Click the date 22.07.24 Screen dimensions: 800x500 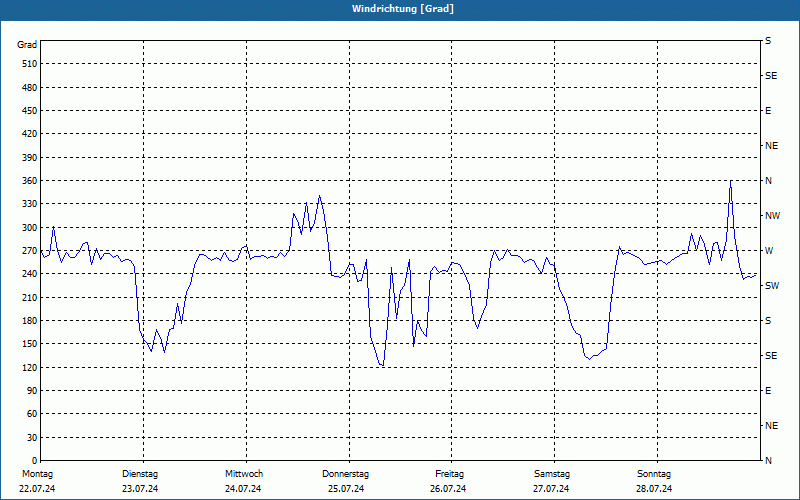click(37, 489)
